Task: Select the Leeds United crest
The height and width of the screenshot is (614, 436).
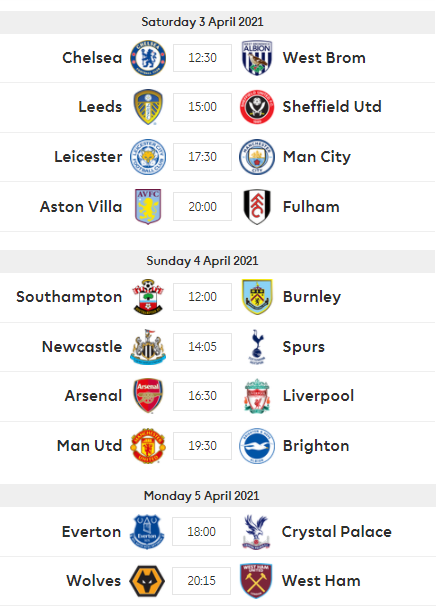Action: tap(148, 107)
